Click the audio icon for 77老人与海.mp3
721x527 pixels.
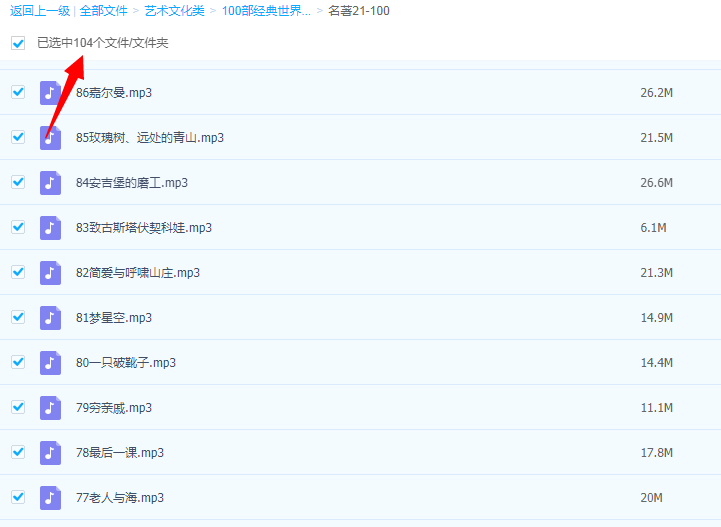(50, 498)
